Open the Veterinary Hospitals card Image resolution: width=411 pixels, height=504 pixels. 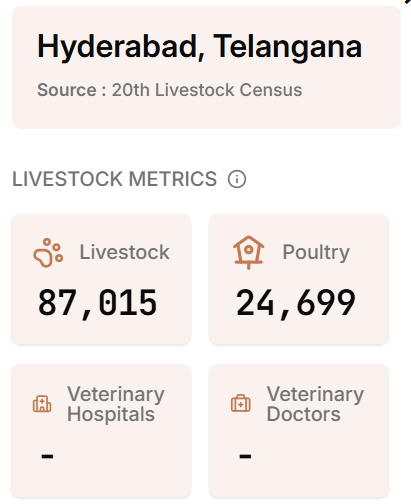point(101,431)
